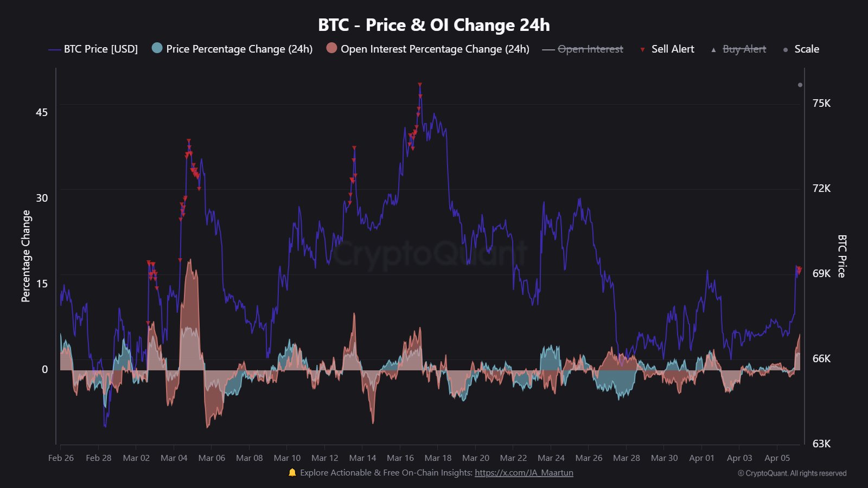Click the Percentage Change axis title
This screenshot has width=868, height=488.
point(26,256)
